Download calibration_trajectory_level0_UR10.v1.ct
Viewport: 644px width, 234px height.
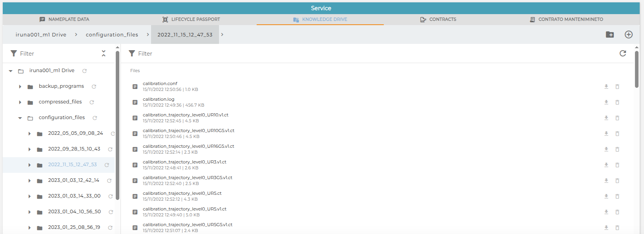pyautogui.click(x=606, y=118)
